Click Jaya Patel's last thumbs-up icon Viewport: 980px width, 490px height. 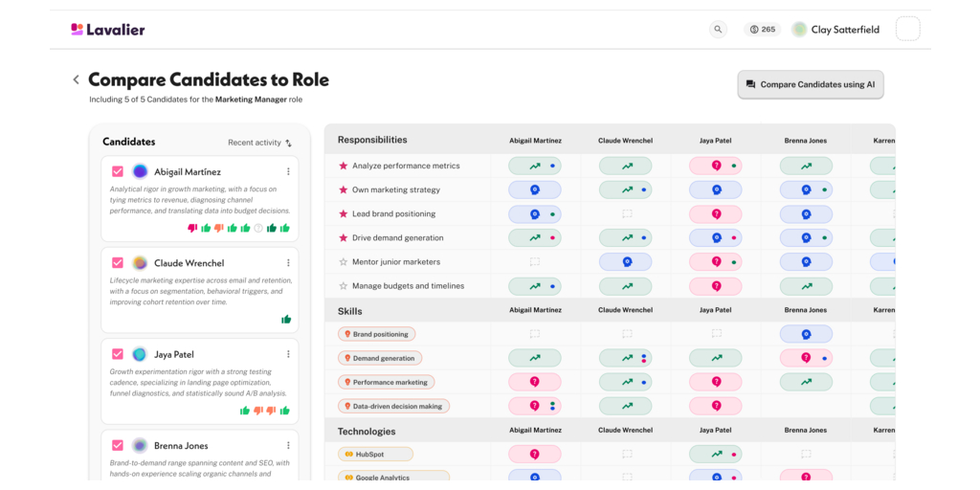[285, 411]
